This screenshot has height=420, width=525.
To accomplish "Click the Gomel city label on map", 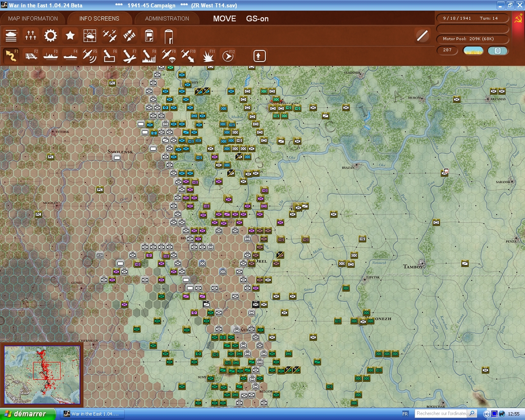I will [77, 283].
